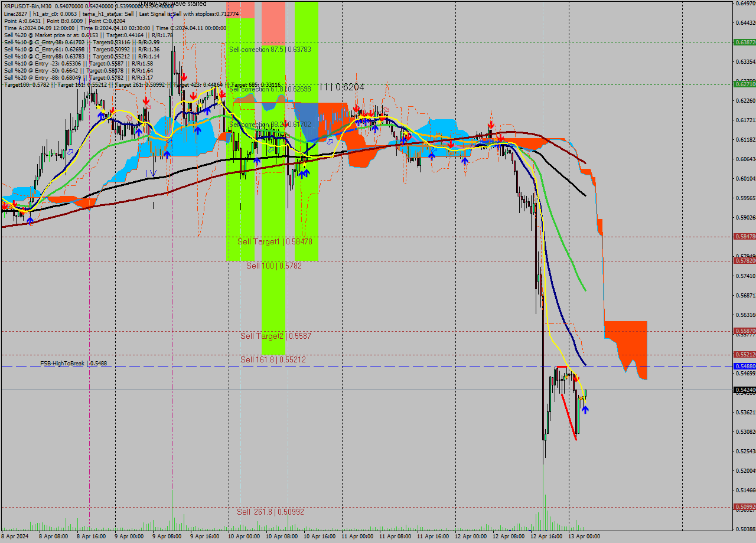Select the '12 Apr 16:00' time axis label
This screenshot has width=756, height=543.
click(x=546, y=537)
